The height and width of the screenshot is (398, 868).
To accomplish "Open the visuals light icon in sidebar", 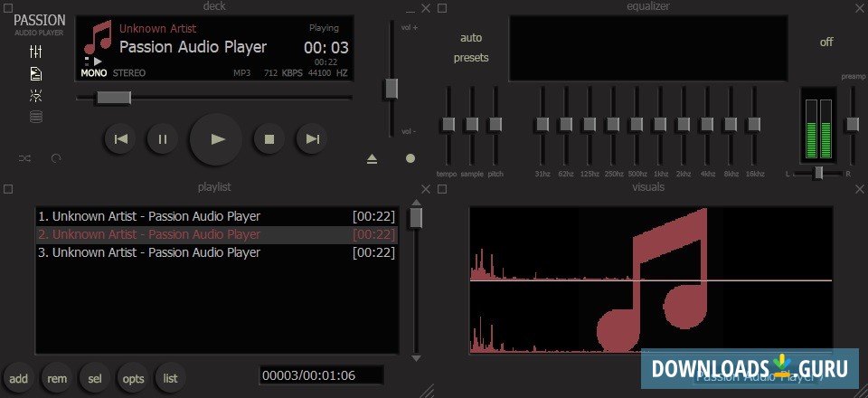I will coord(36,96).
